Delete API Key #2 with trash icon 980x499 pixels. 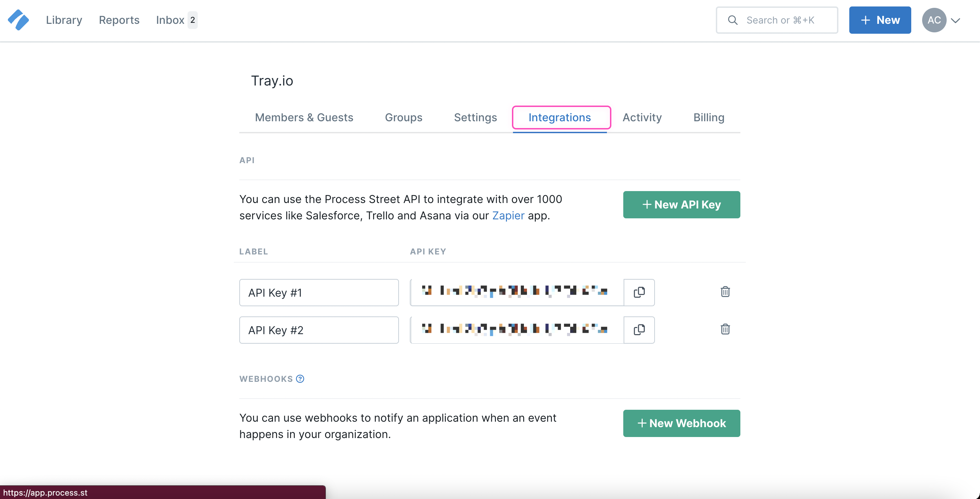pos(725,329)
